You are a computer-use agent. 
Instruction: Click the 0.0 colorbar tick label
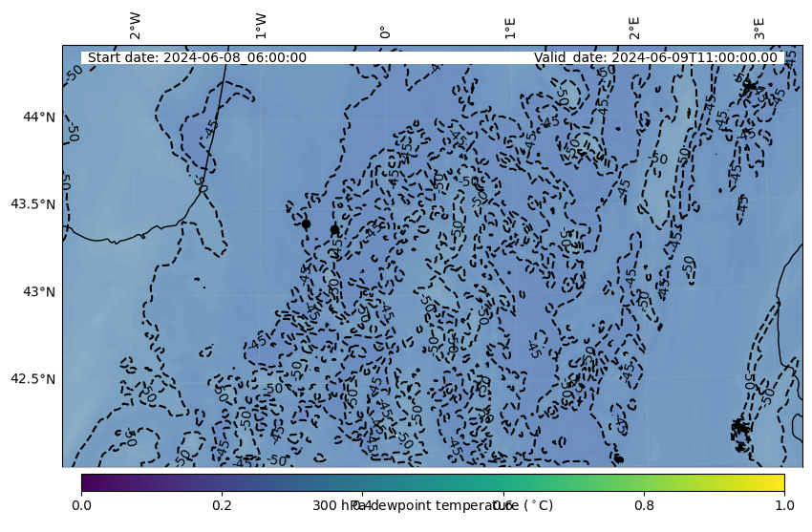[81, 505]
